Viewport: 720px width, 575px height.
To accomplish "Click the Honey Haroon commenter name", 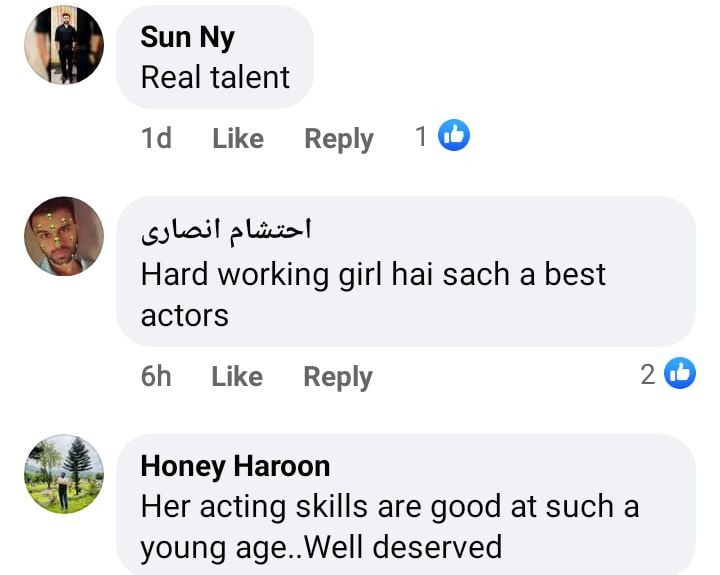I will 235,466.
